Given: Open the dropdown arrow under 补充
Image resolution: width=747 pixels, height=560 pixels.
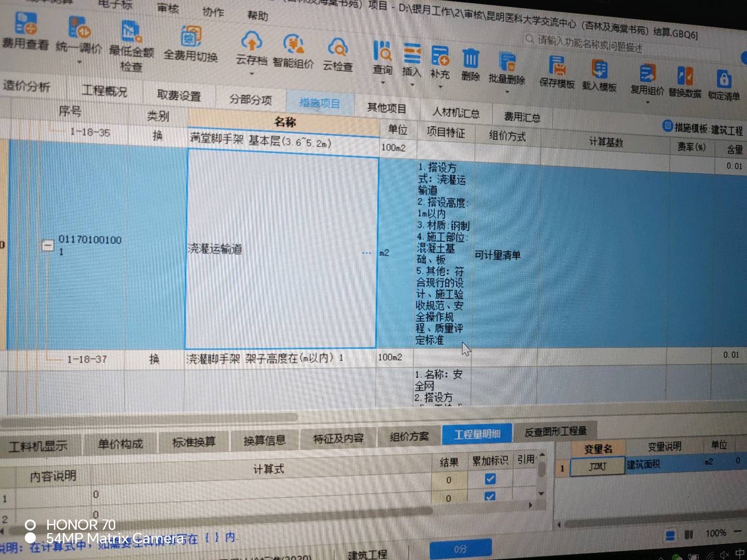Looking at the screenshot, I should tap(440, 86).
